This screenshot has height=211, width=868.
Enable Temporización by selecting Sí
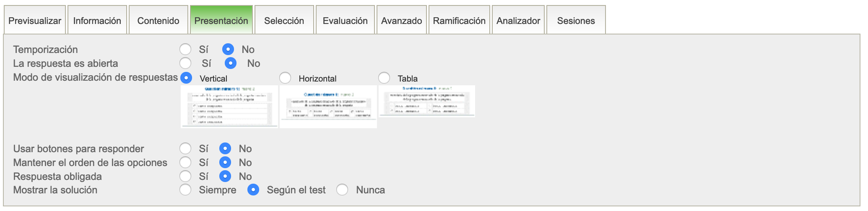click(185, 50)
